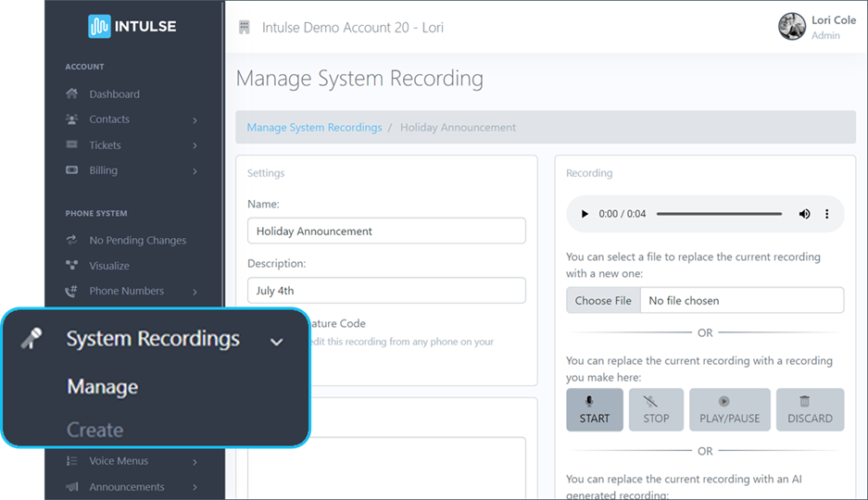Viewport: 868px width, 500px height.
Task: Play the Holiday Announcement audio
Action: pos(585,214)
